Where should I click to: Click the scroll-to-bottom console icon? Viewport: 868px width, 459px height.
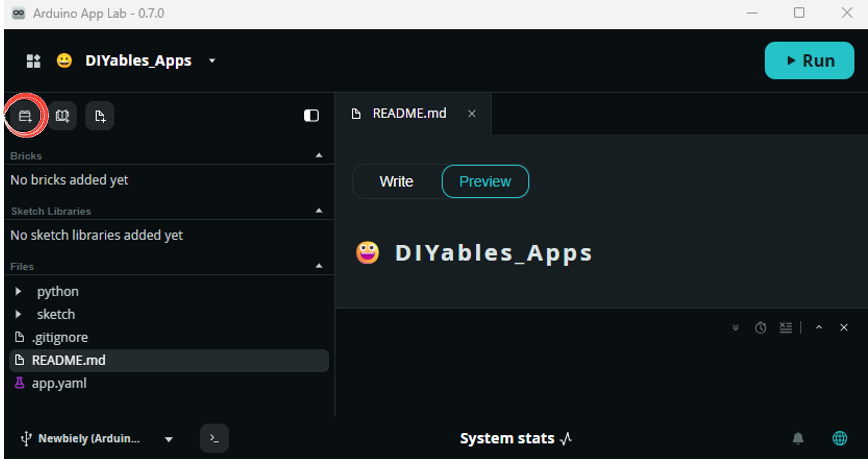pyautogui.click(x=736, y=327)
